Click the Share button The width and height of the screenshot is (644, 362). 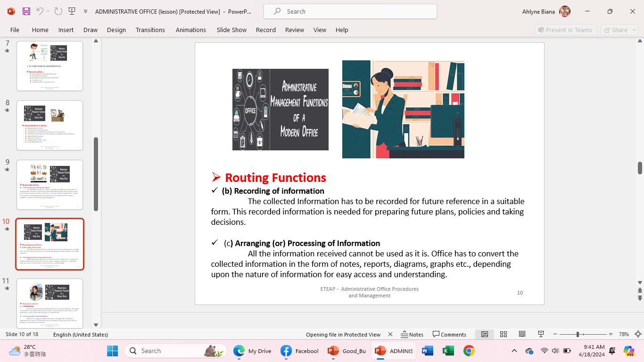pyautogui.click(x=615, y=30)
